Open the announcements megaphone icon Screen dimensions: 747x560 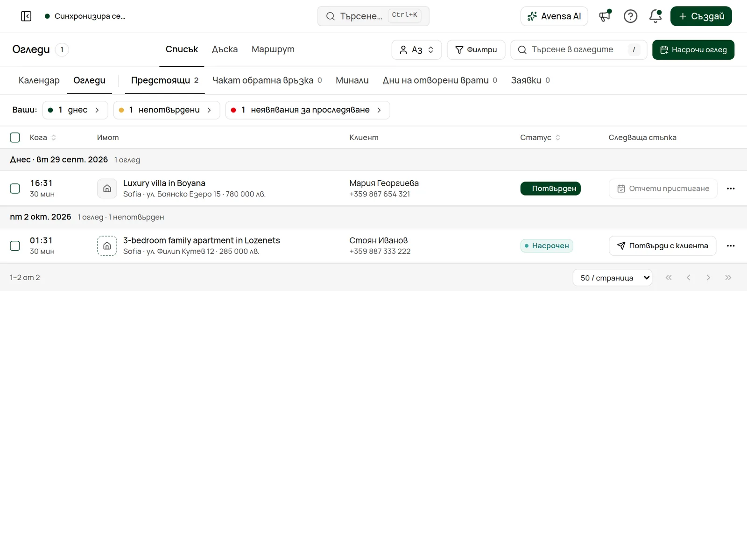(x=605, y=16)
